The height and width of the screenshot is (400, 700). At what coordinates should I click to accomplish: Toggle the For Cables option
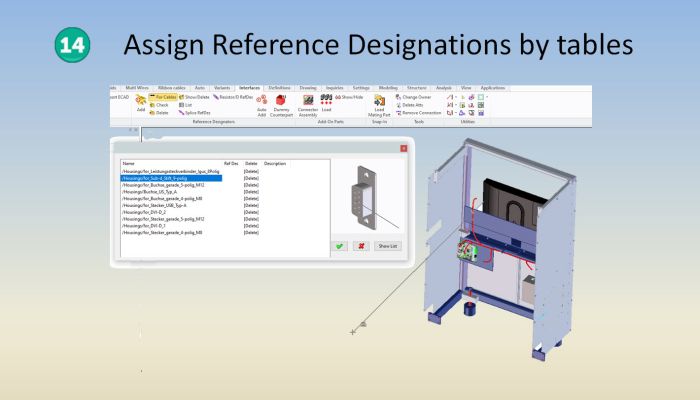click(x=163, y=97)
